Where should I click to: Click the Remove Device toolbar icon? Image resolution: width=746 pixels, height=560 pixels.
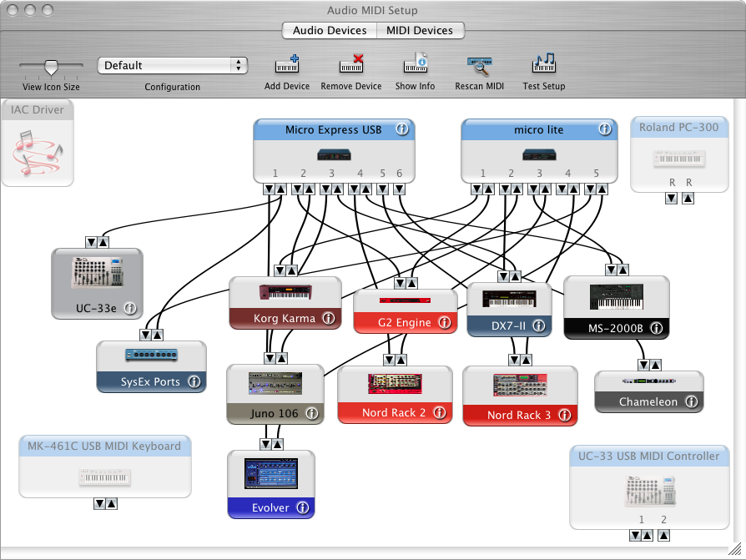351,64
